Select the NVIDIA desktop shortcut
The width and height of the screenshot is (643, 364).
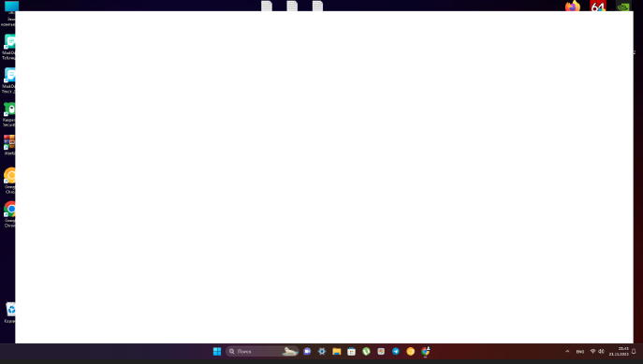pos(623,6)
